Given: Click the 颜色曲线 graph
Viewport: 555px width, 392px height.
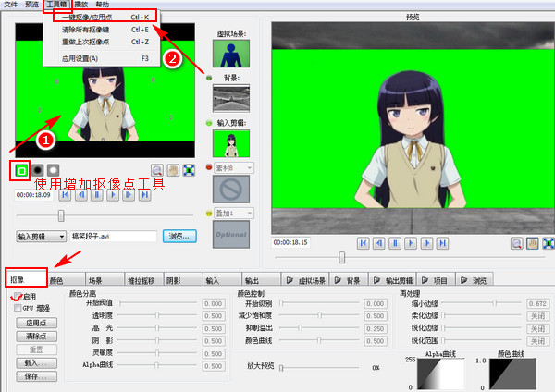Looking at the screenshot, I should coord(512,374).
